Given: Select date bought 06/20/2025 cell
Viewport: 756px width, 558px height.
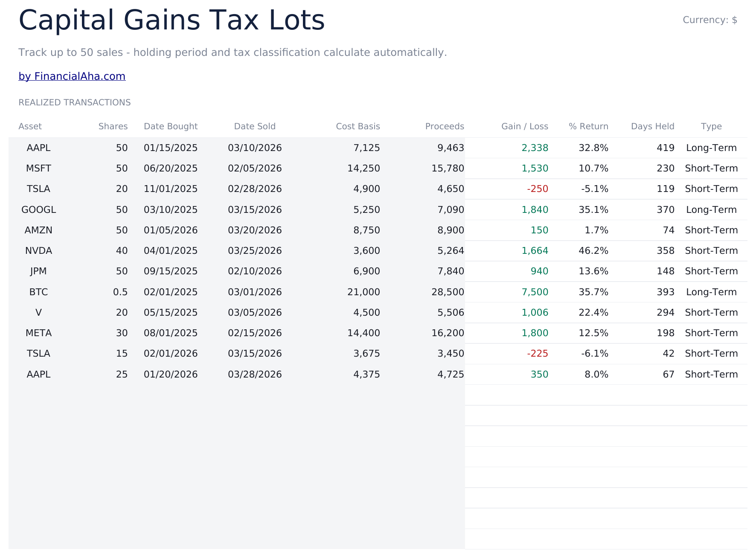Looking at the screenshot, I should point(171,169).
